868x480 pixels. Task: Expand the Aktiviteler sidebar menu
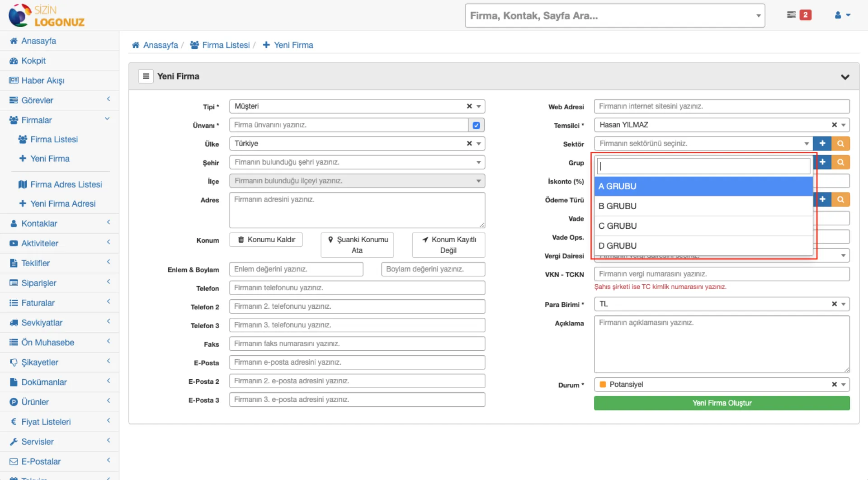59,244
